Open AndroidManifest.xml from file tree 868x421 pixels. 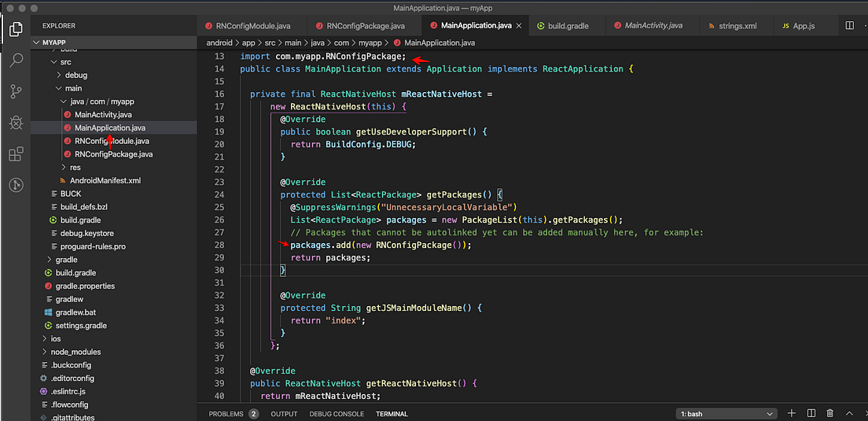click(105, 180)
